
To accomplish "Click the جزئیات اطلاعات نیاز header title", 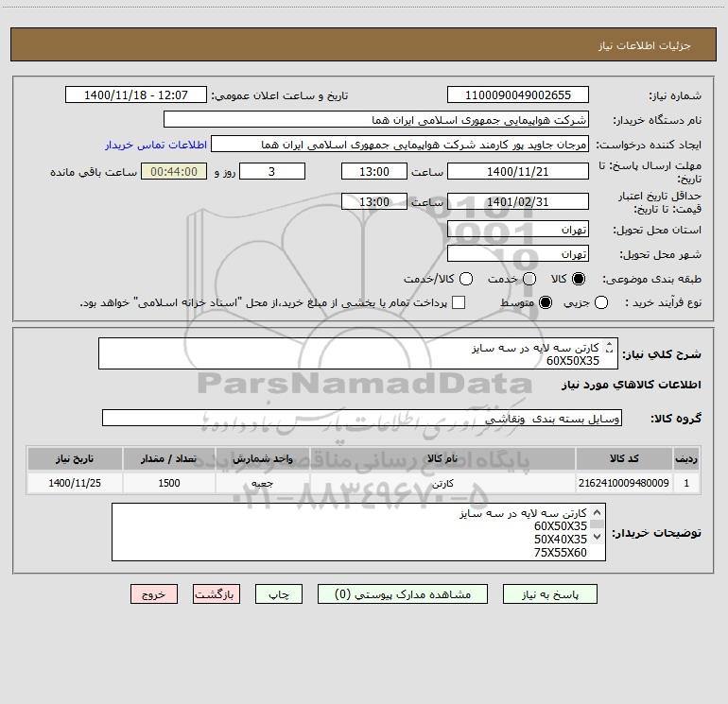I will [x=644, y=45].
